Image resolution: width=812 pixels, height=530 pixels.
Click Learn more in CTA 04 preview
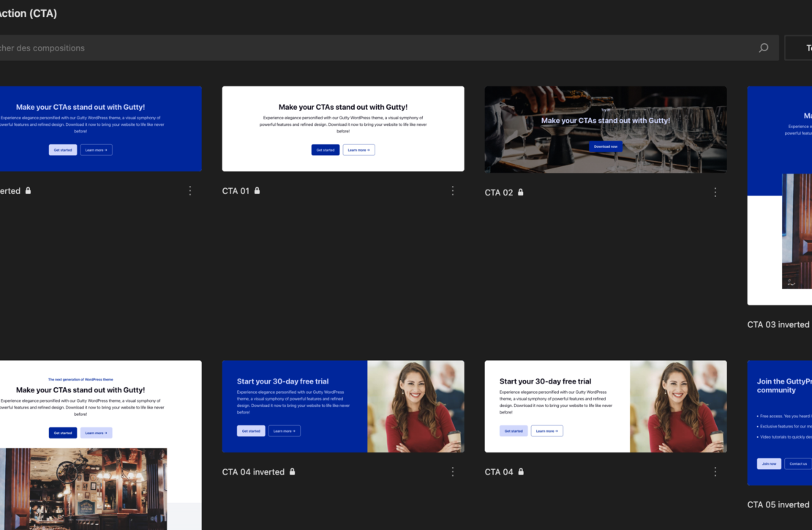547,430
